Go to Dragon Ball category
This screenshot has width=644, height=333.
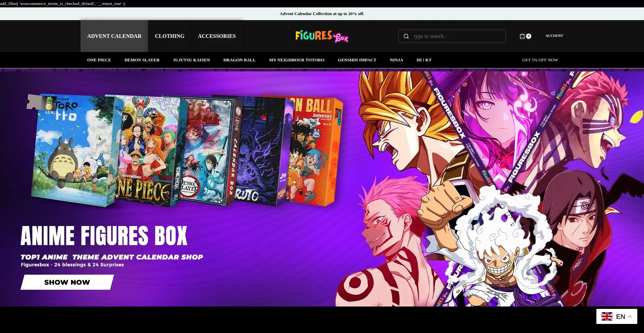pyautogui.click(x=239, y=60)
